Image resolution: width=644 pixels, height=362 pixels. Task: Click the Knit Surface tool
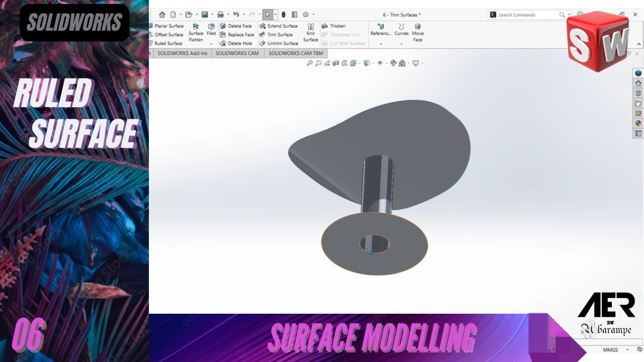coord(310,33)
